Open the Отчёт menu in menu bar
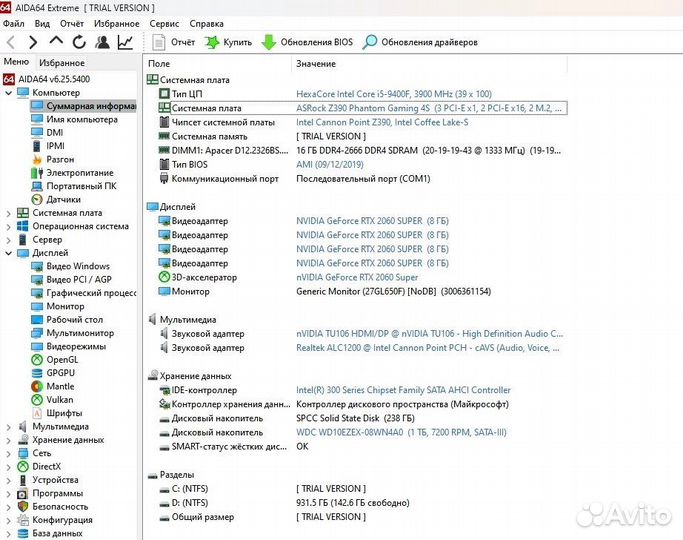This screenshot has height=540, width=683. pos(72,24)
